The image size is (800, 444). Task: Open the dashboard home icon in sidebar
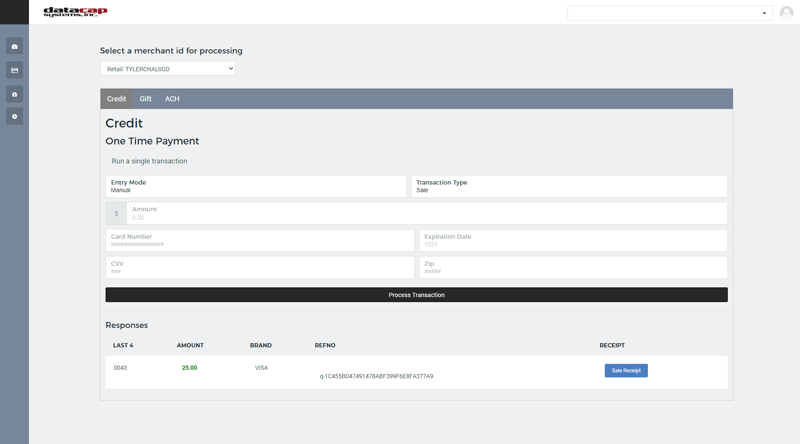click(14, 47)
